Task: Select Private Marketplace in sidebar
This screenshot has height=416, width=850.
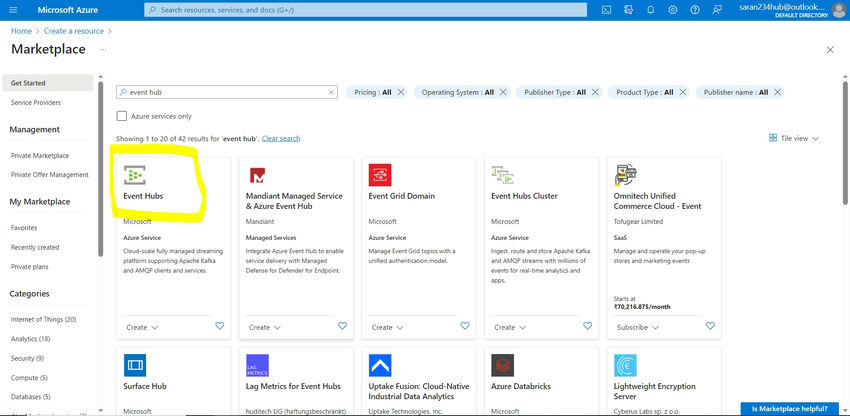Action: pos(40,155)
